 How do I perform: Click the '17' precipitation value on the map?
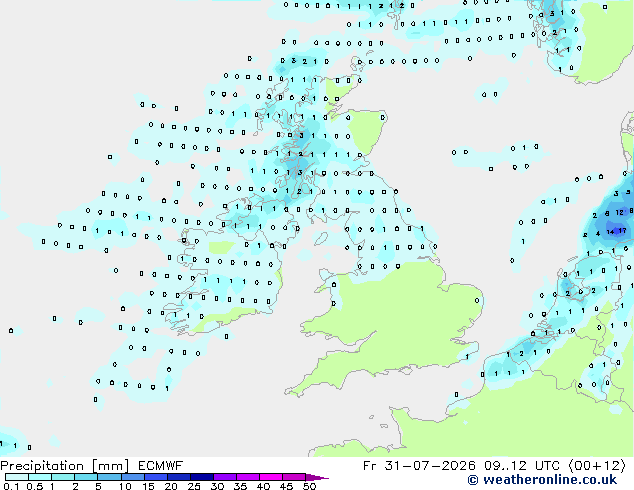point(622,231)
